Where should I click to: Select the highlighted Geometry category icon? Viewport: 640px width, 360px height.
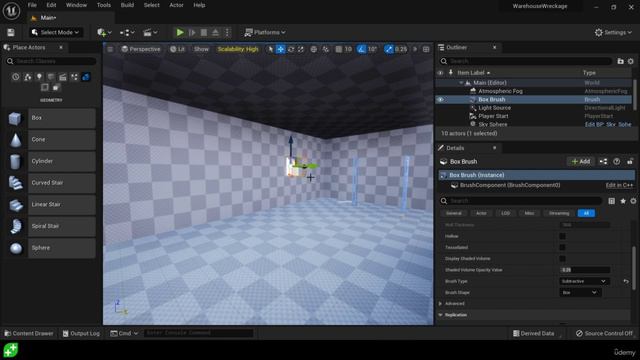tap(86, 77)
